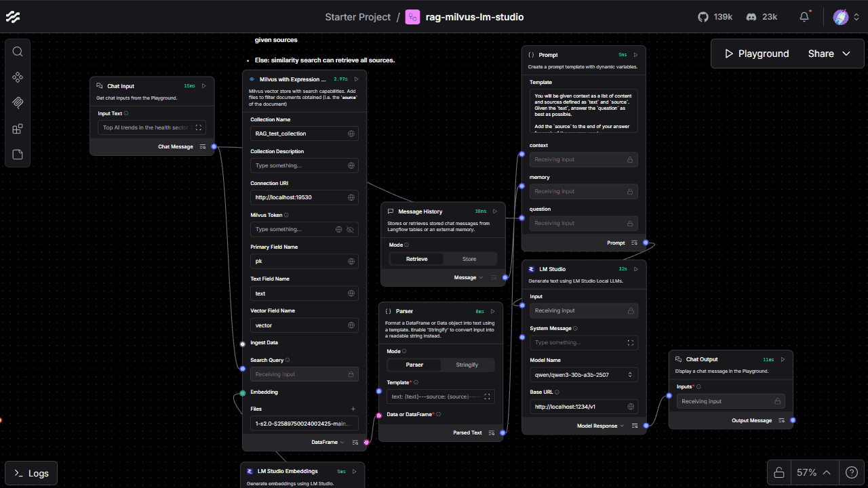The height and width of the screenshot is (488, 868).
Task: Select Stringify mode in Parser
Action: tap(467, 365)
